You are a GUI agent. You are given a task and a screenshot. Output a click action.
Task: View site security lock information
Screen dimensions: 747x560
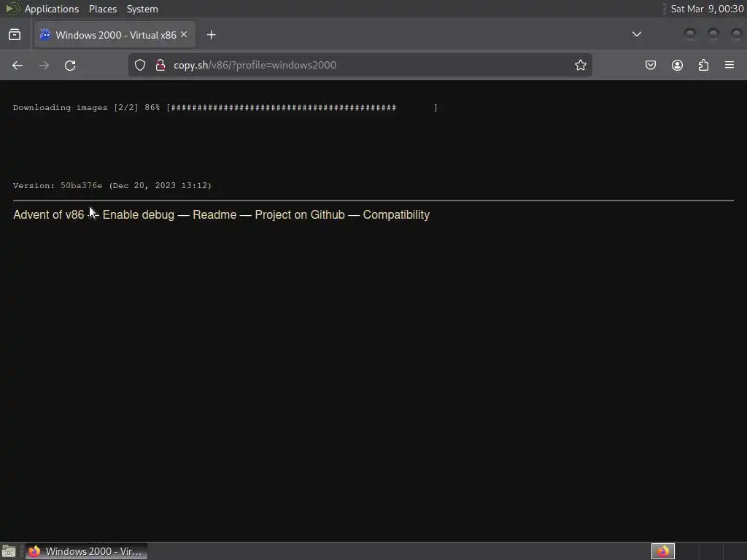(x=160, y=65)
